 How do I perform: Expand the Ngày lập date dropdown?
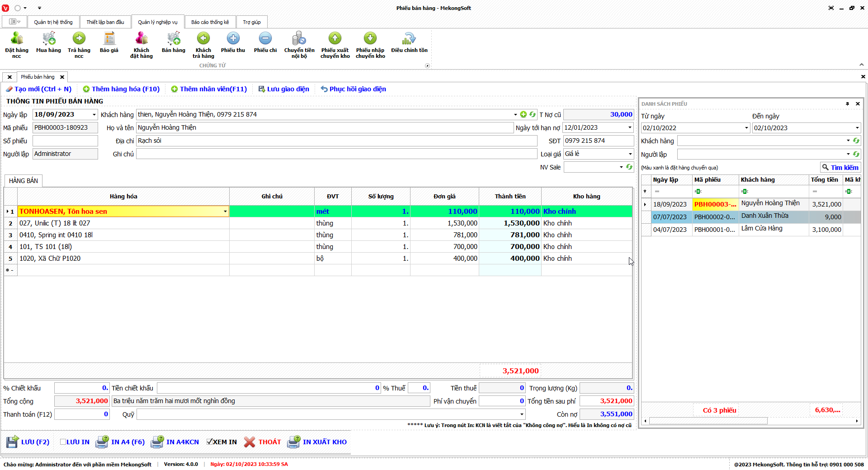pos(94,115)
